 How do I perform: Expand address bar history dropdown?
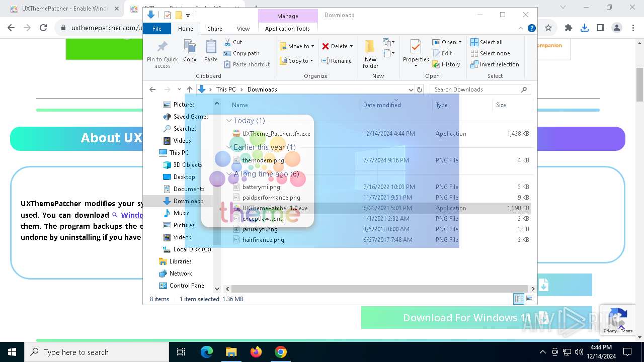point(411,89)
